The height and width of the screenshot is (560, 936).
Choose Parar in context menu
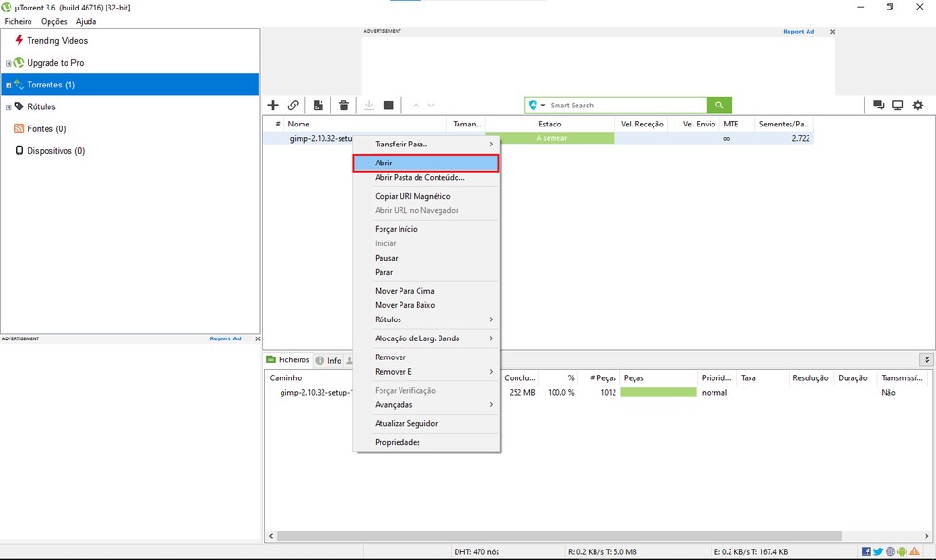point(426,272)
